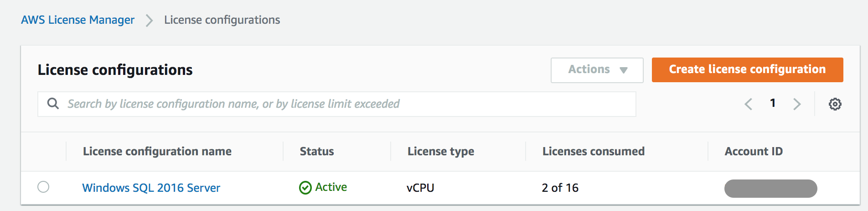Viewport: 868px width, 211px height.
Task: Sort by Licenses consumed column header
Action: (593, 151)
